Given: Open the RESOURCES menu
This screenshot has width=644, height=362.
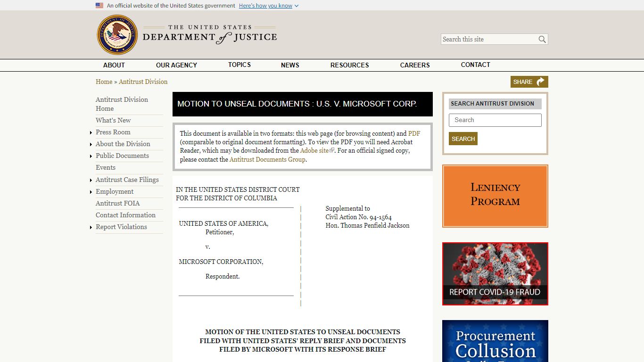Looking at the screenshot, I should click(349, 65).
